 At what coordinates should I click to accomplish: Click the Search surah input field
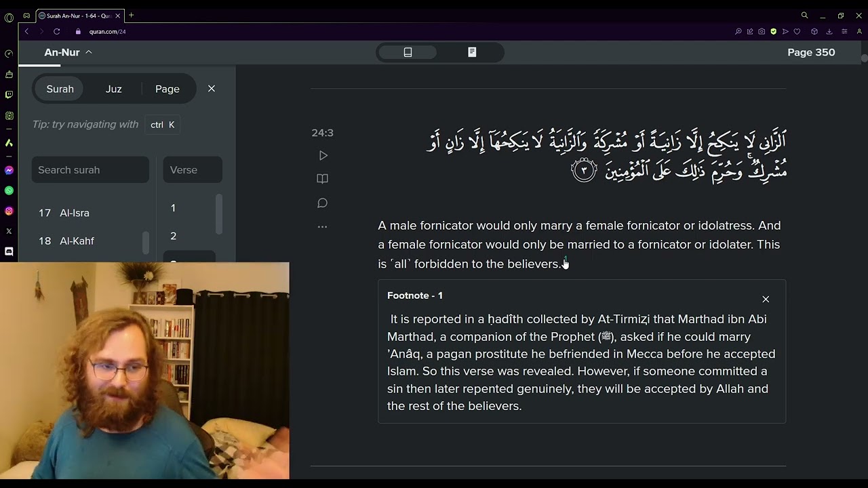pyautogui.click(x=90, y=170)
